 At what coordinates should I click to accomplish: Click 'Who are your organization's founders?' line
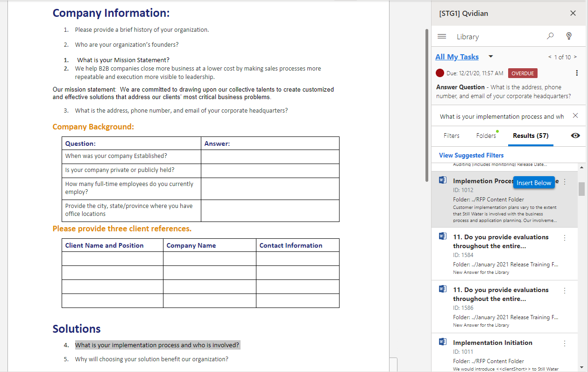tap(127, 44)
